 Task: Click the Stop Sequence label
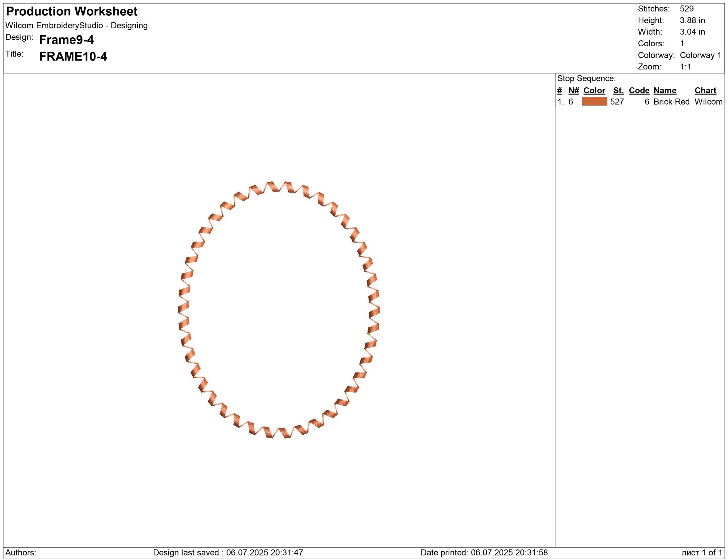pyautogui.click(x=586, y=78)
